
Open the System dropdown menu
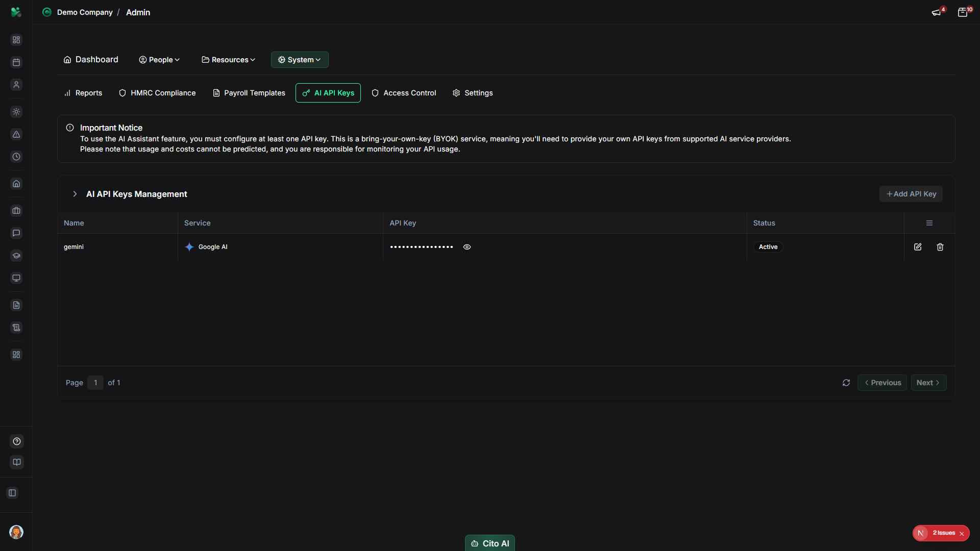[299, 60]
